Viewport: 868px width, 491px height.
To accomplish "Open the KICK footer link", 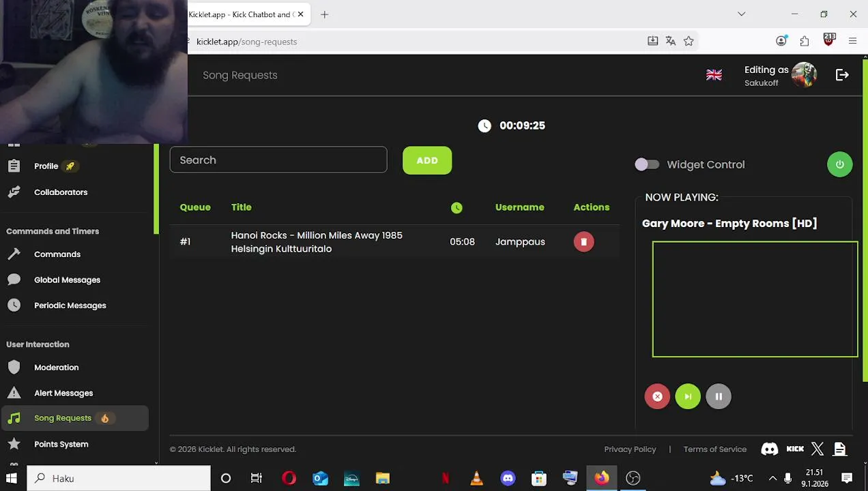I will [795, 449].
